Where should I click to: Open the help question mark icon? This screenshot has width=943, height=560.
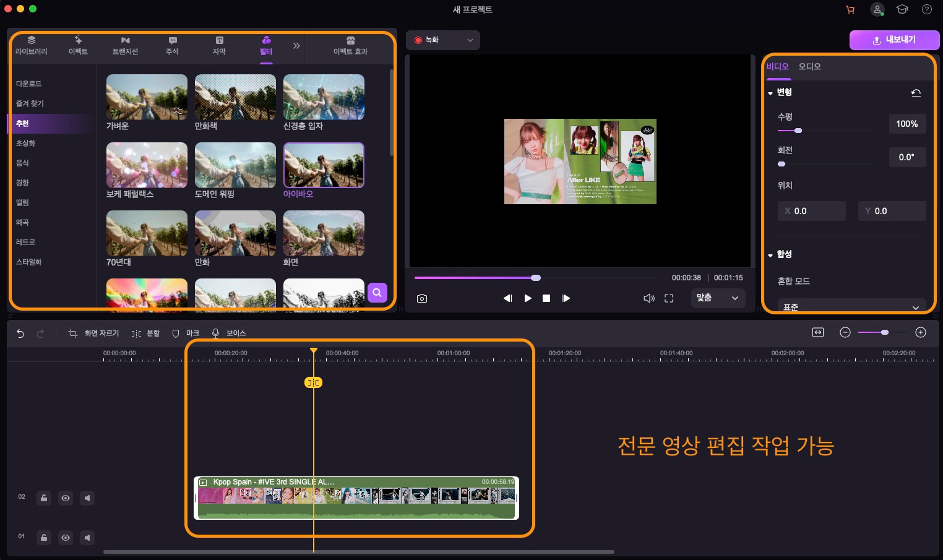(927, 9)
